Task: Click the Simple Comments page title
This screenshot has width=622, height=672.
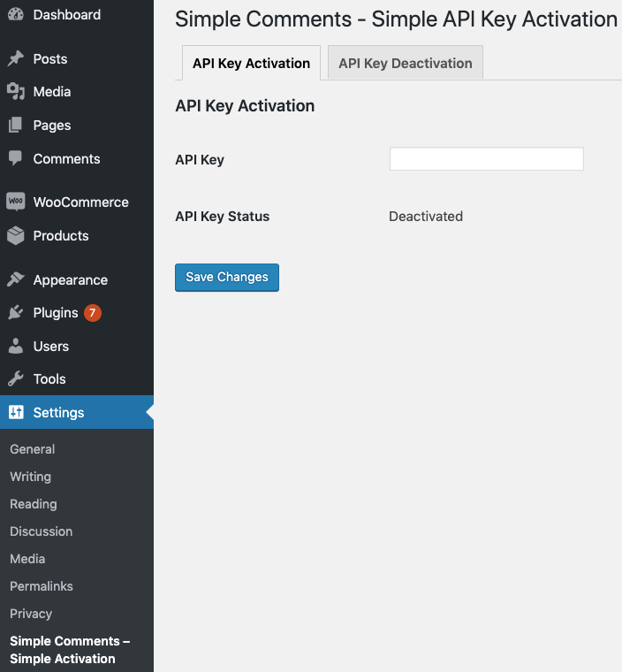Action: tap(396, 19)
